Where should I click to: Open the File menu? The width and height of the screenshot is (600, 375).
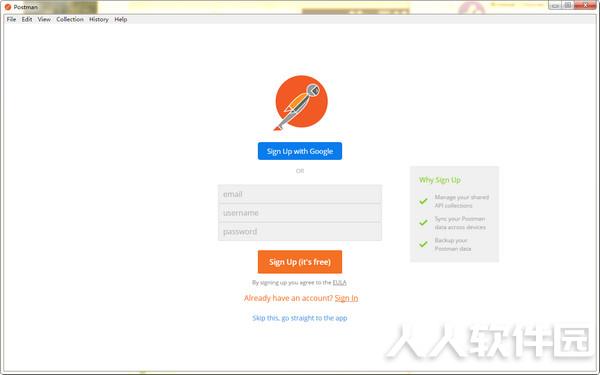pyautogui.click(x=11, y=19)
